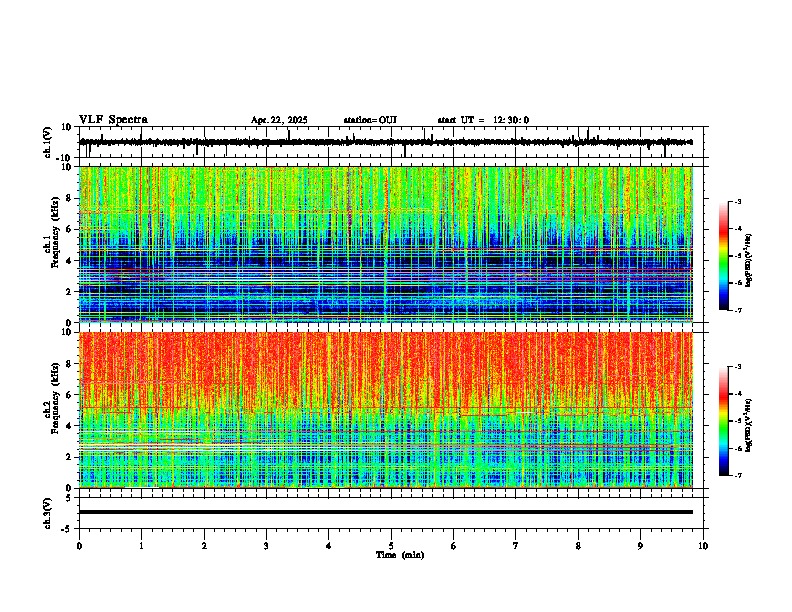Click the ch.2 spectrogram color bar
The height and width of the screenshot is (612, 792).
coord(723,421)
